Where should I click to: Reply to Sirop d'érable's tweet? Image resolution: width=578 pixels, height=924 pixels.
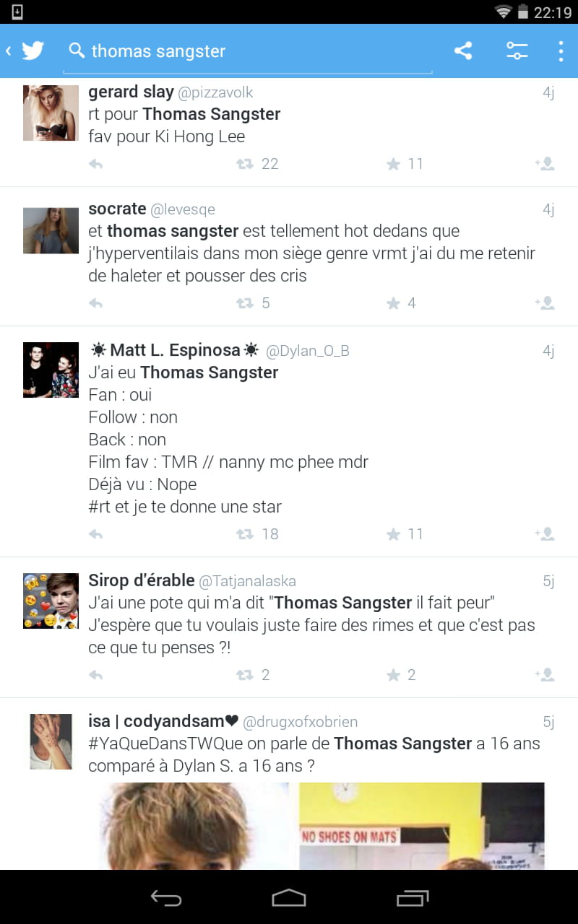95,675
